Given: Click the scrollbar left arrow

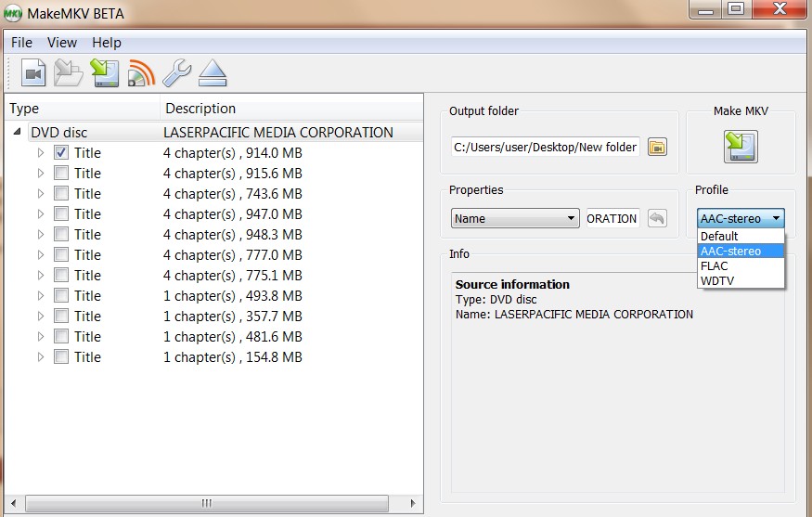Looking at the screenshot, I should click(x=14, y=503).
